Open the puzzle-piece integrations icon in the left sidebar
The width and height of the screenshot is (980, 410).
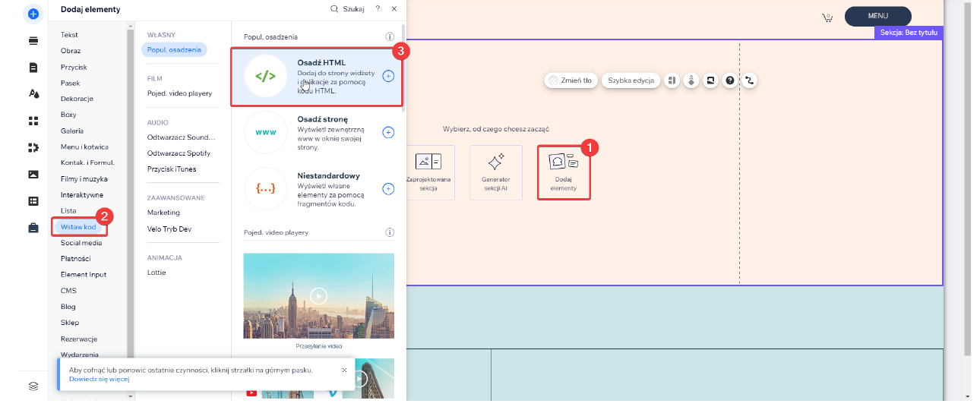(x=33, y=147)
